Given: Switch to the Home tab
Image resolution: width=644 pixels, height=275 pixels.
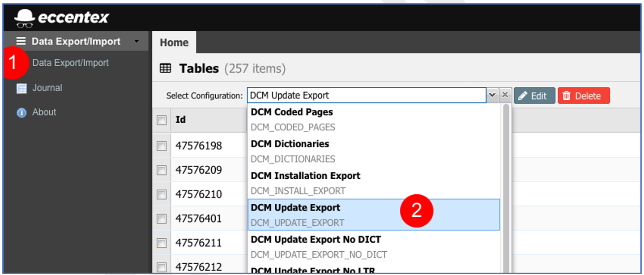Looking at the screenshot, I should tap(174, 43).
